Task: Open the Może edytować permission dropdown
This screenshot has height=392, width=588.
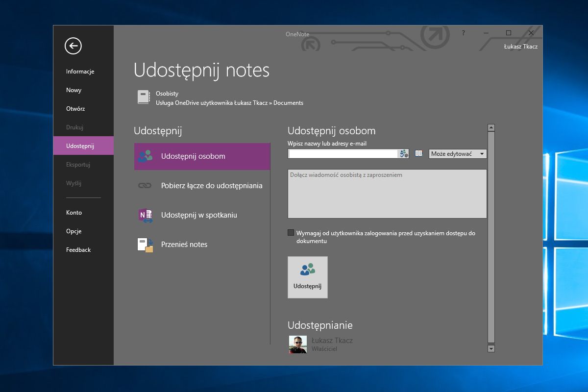Action: click(458, 154)
